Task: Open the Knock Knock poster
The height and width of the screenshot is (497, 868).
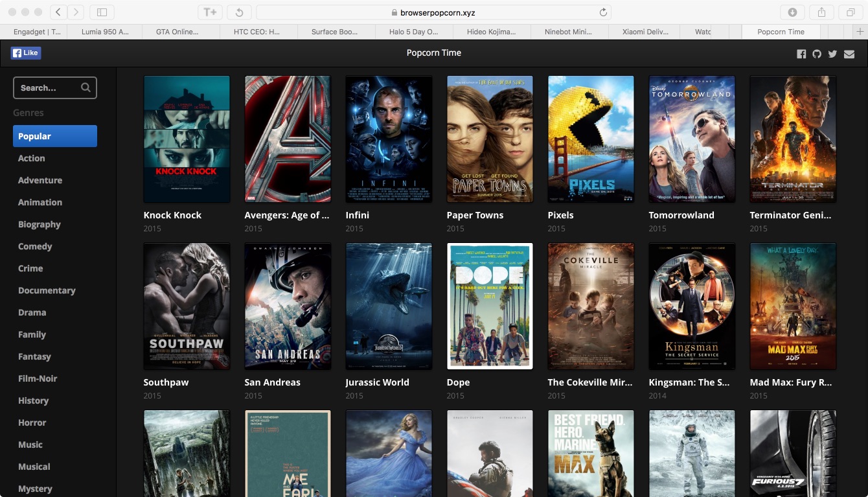Action: (187, 139)
